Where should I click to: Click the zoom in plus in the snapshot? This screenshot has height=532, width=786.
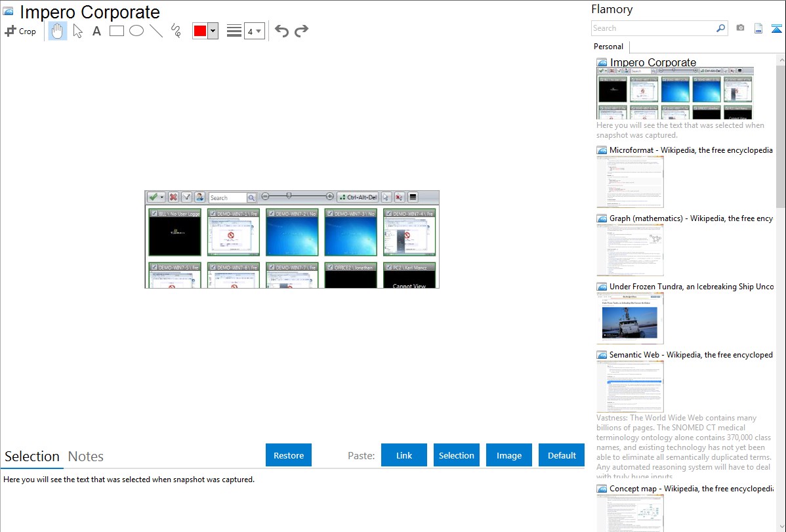pyautogui.click(x=329, y=197)
